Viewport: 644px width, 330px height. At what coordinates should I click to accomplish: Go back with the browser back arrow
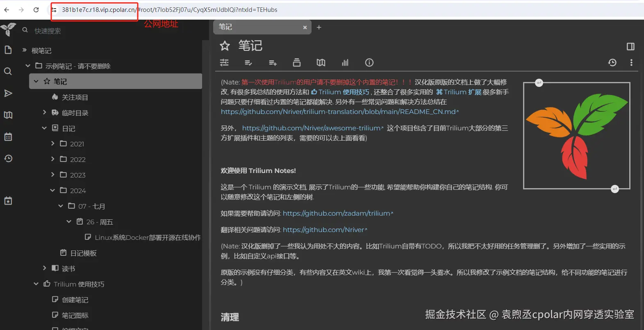pyautogui.click(x=7, y=10)
